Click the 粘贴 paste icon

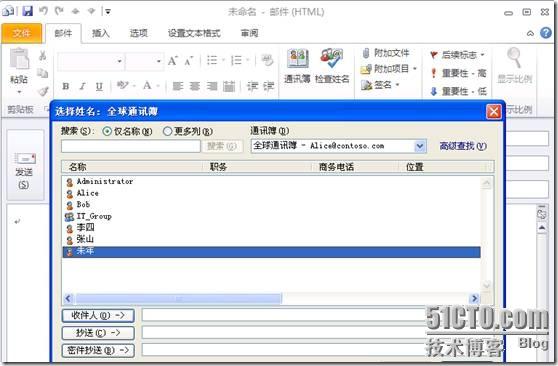[x=19, y=58]
